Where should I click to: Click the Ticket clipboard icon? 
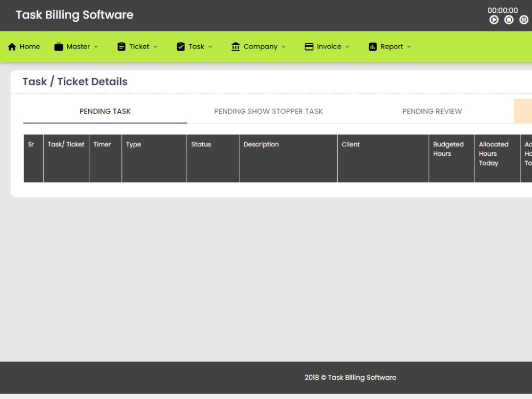121,47
